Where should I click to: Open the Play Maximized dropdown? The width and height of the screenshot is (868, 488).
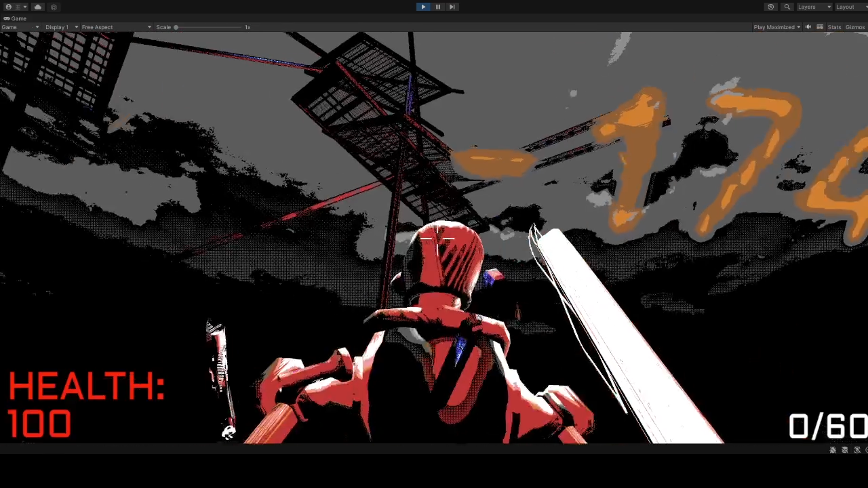[776, 27]
